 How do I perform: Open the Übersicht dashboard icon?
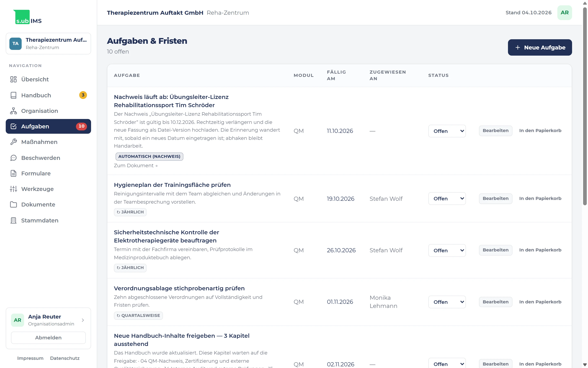pyautogui.click(x=13, y=79)
